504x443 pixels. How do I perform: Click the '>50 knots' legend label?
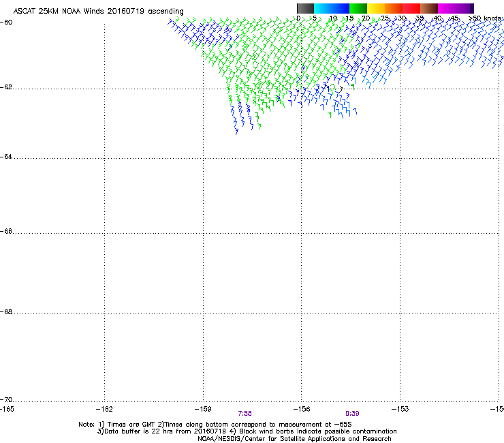tap(484, 18)
